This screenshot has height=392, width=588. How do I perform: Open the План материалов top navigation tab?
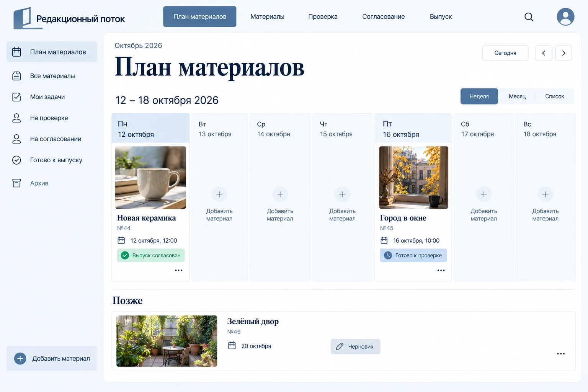pyautogui.click(x=200, y=17)
